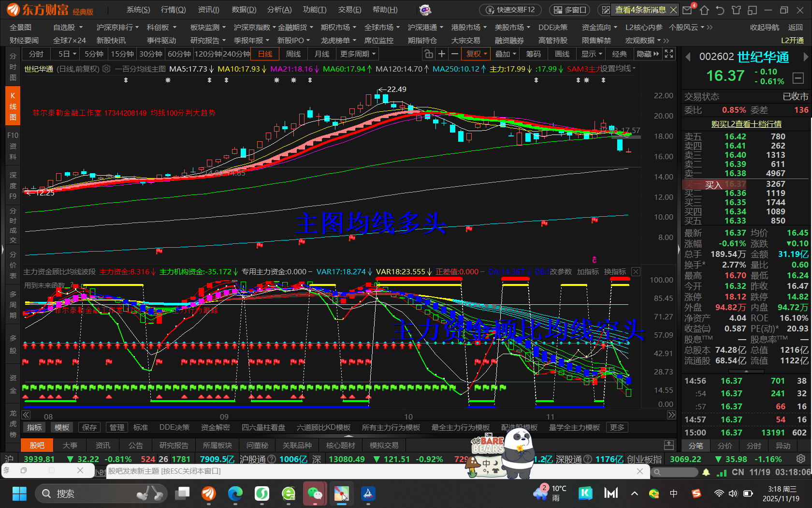Image resolution: width=812 pixels, height=508 pixels.
Task: Open the 复权 adjustment dropdown
Action: coord(476,54)
